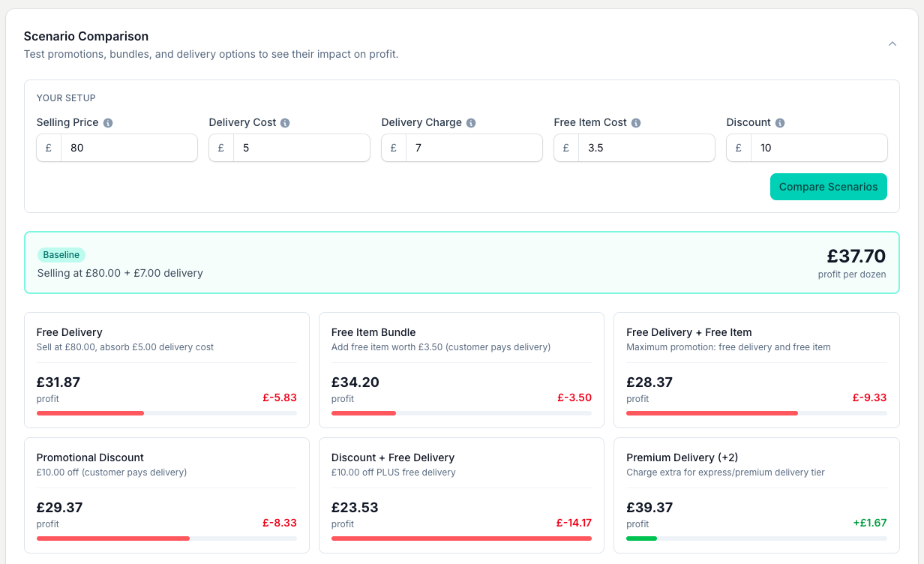Screen dimensions: 924x564
Task: Select the Promotional Discount card title
Action: [x=90, y=457]
